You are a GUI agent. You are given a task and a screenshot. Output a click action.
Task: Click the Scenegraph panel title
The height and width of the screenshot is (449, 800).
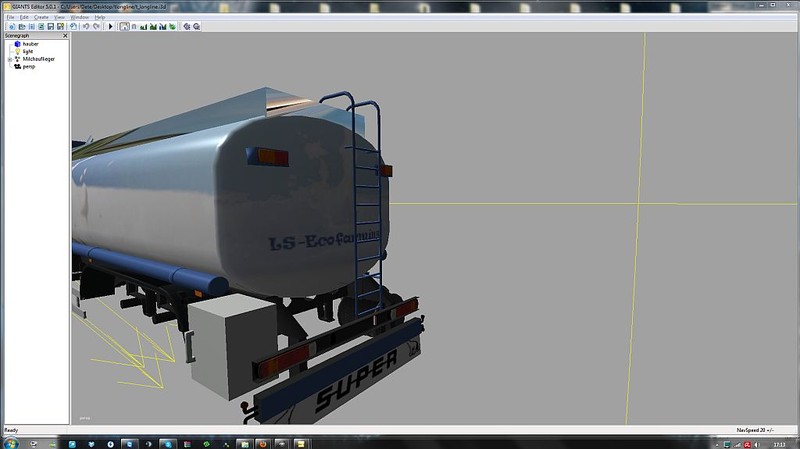click(17, 36)
